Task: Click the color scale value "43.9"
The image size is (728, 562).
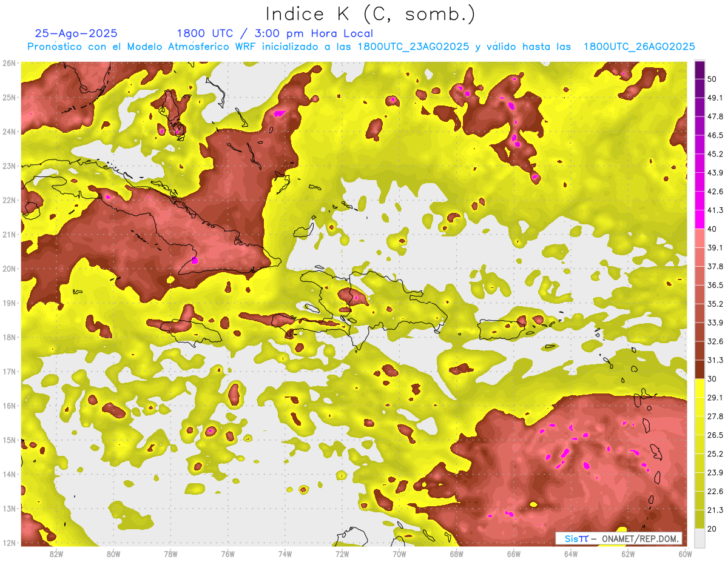Action: [715, 173]
